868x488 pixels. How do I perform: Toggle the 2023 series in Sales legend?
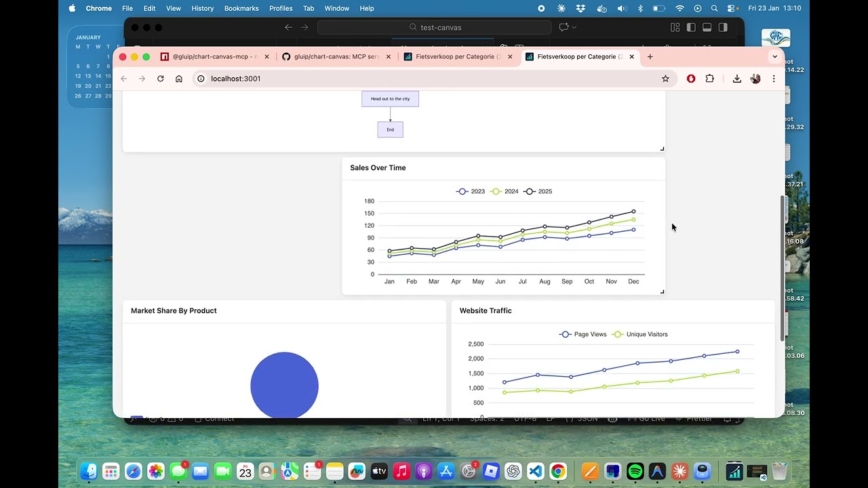click(471, 191)
